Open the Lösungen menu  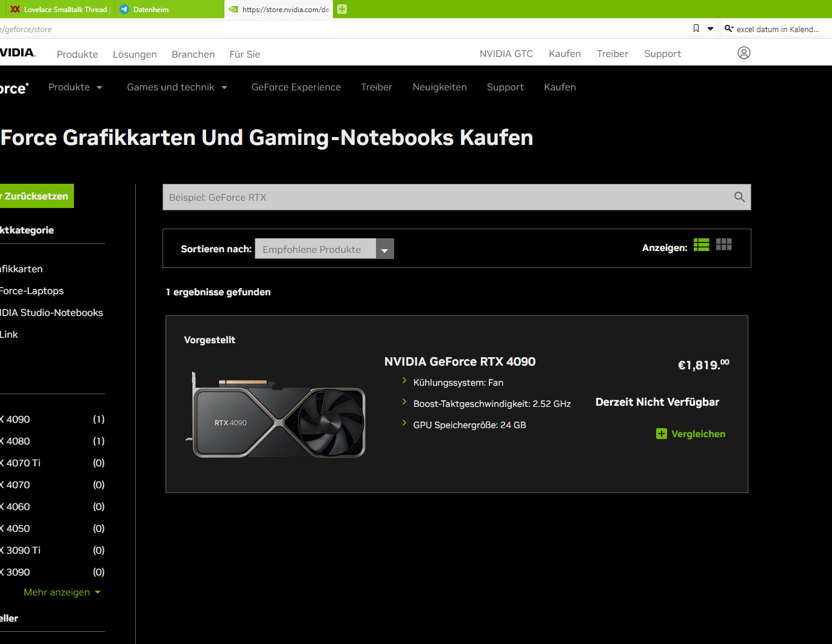click(135, 54)
